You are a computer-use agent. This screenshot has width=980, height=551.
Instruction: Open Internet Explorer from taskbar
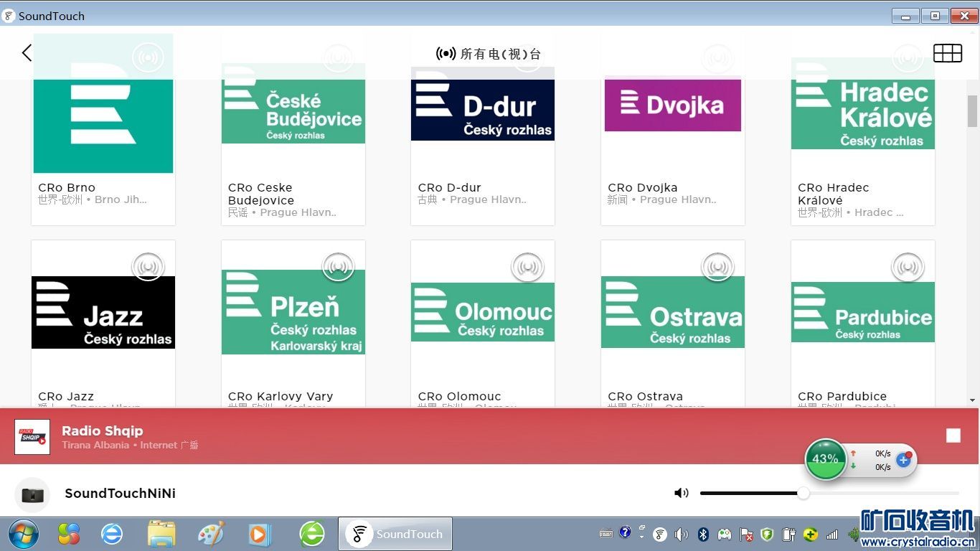(x=112, y=534)
